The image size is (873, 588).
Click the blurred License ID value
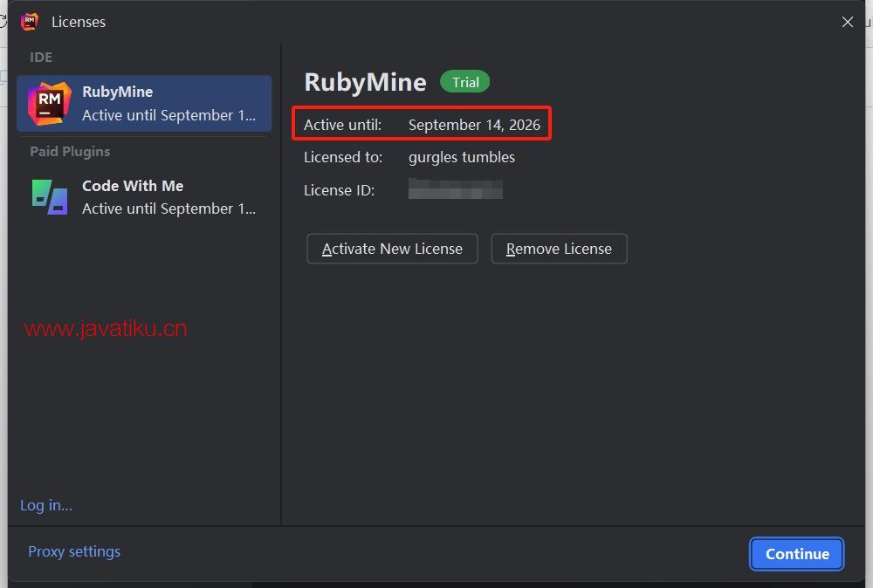pos(456,189)
